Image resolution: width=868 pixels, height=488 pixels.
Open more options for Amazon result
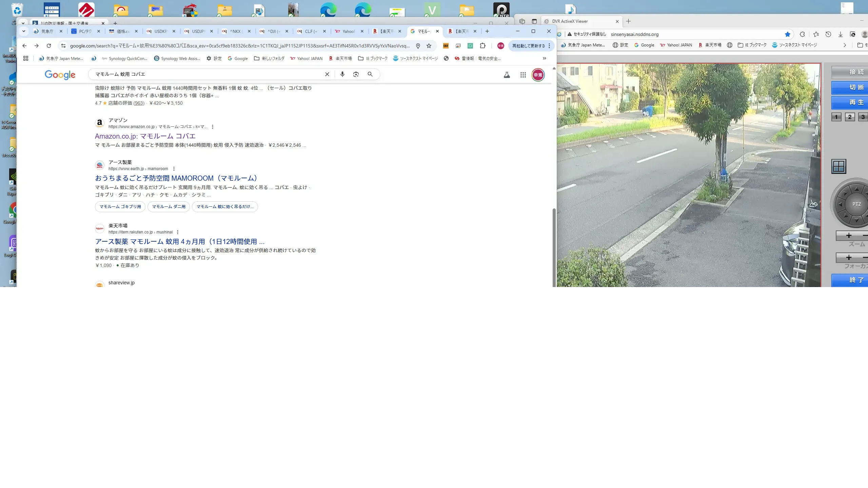213,127
